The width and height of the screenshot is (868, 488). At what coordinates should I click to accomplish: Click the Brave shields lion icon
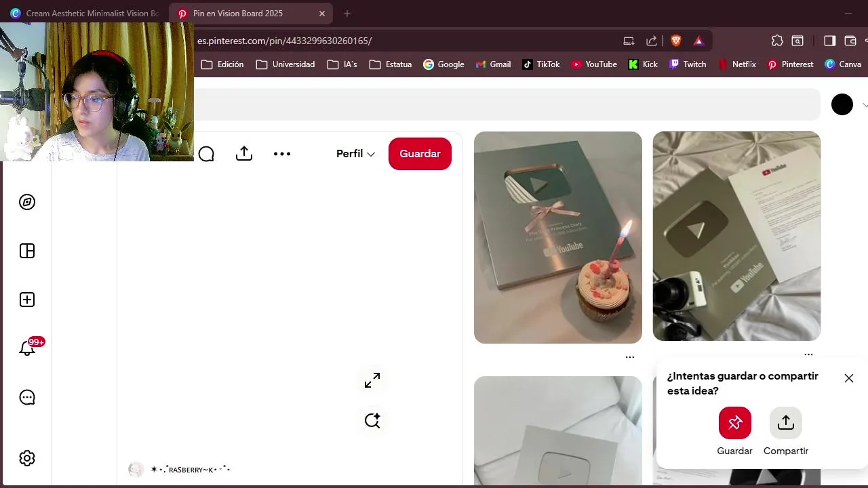pyautogui.click(x=676, y=41)
